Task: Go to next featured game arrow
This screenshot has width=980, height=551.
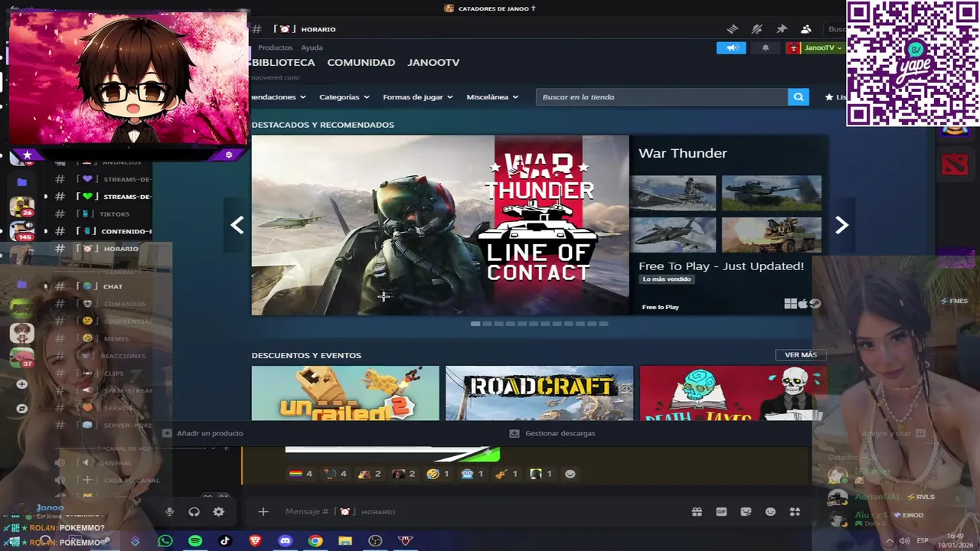Action: [841, 225]
